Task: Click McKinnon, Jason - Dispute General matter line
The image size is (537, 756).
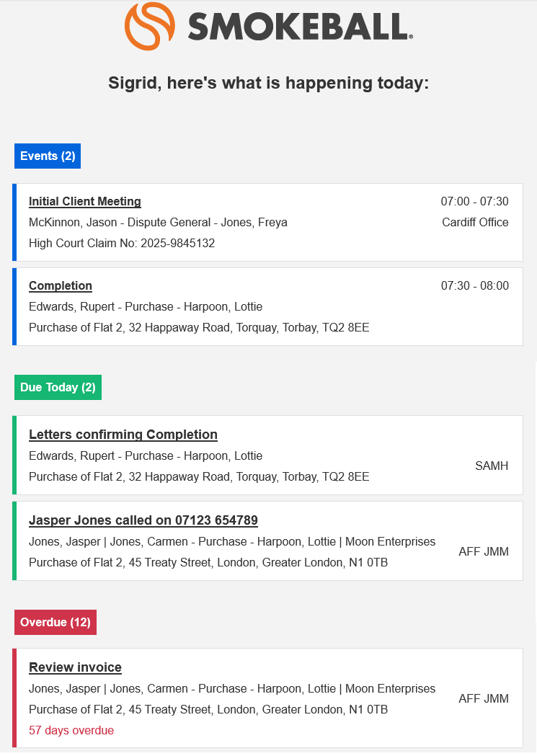Action: pos(158,222)
